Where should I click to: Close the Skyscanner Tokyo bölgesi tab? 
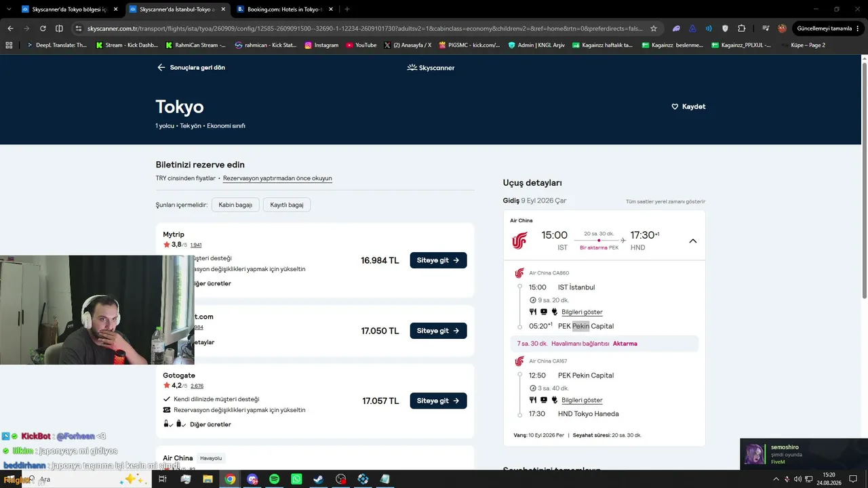115,9
